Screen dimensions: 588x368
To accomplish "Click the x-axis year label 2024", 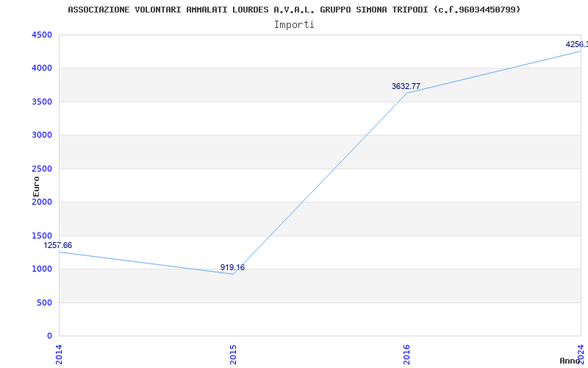I will [581, 355].
